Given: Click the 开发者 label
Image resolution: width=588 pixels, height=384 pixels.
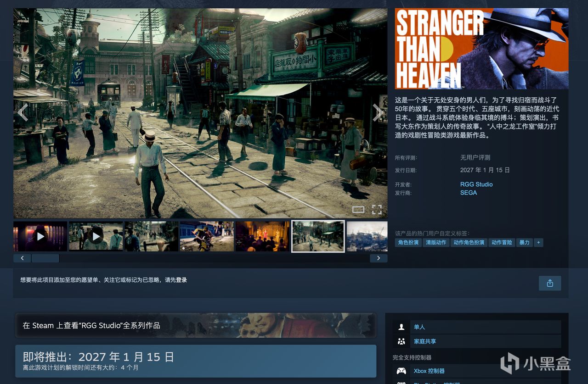Looking at the screenshot, I should coord(403,184).
